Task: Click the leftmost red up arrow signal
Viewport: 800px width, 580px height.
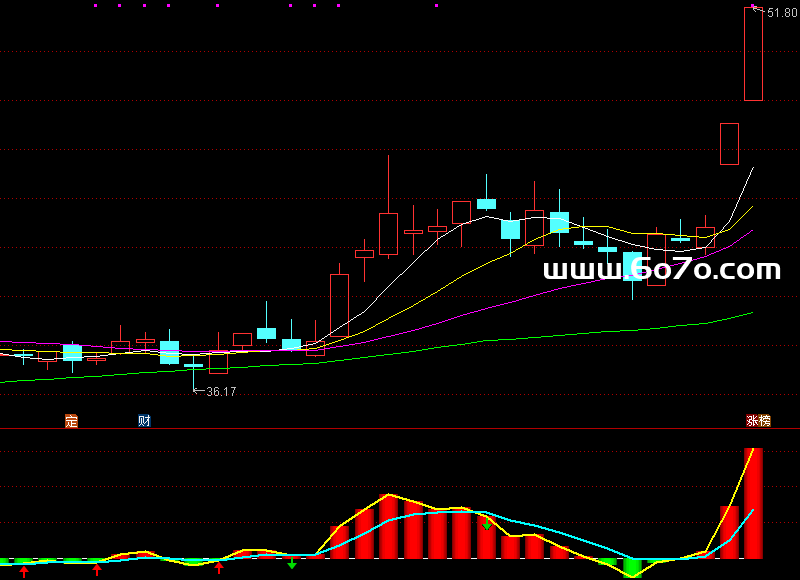Action: click(x=24, y=570)
